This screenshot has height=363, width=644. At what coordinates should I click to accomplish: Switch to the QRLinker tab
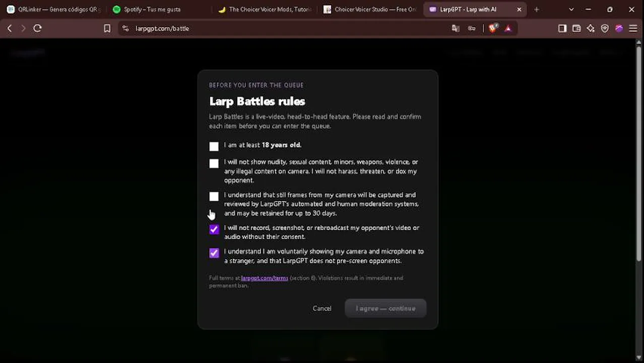[53, 10]
